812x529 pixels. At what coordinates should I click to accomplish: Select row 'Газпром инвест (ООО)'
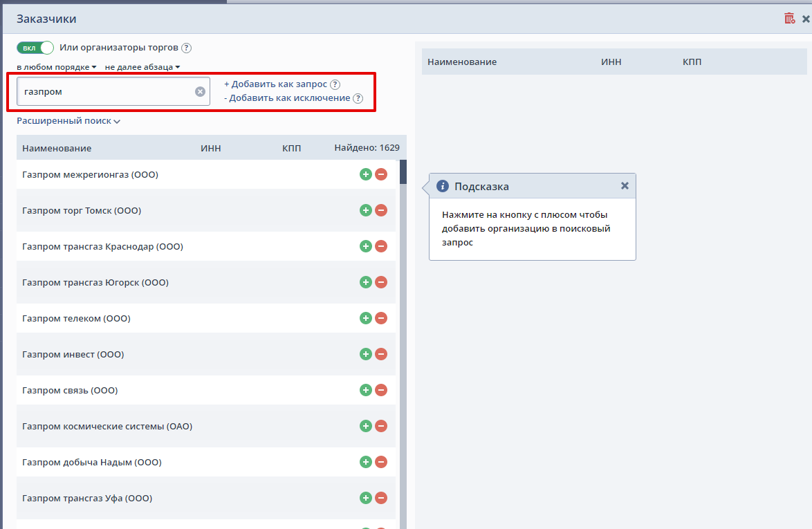coord(206,354)
